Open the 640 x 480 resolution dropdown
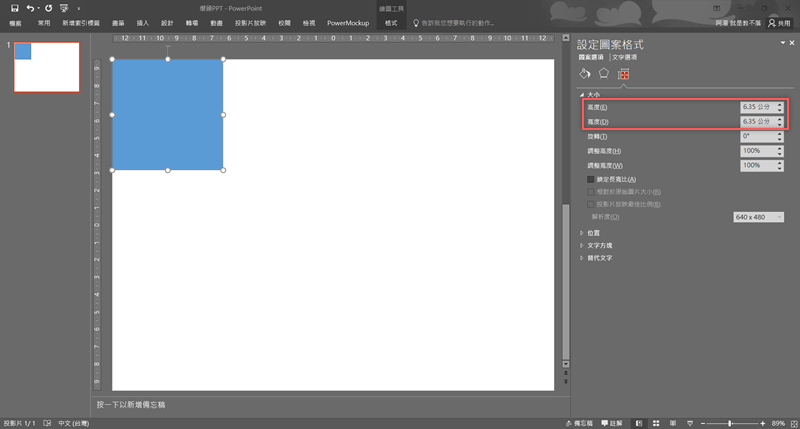The image size is (800, 429). pyautogui.click(x=759, y=217)
